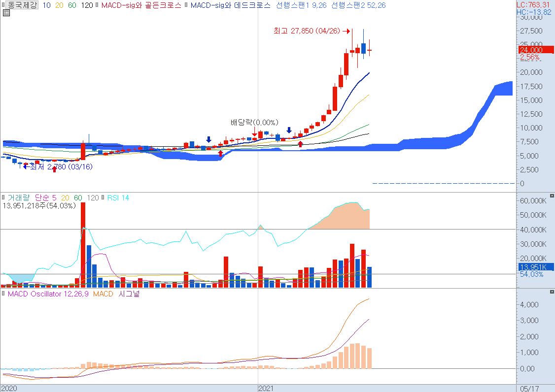Click HC:-13.82 value at top right
This screenshot has height=392, width=555.
[x=533, y=12]
